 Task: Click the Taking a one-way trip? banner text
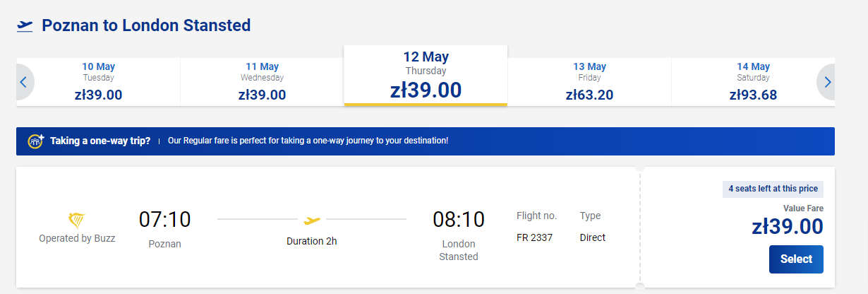(100, 141)
